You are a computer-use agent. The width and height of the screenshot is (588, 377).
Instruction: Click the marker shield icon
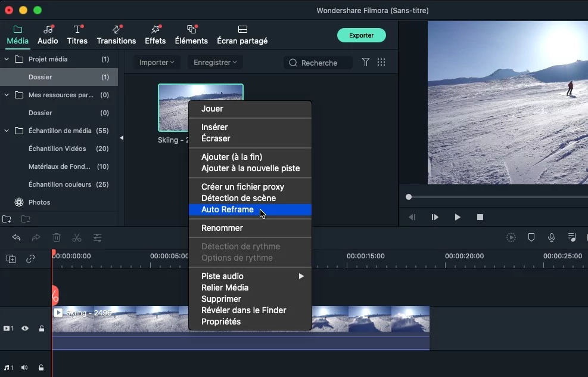click(x=531, y=237)
